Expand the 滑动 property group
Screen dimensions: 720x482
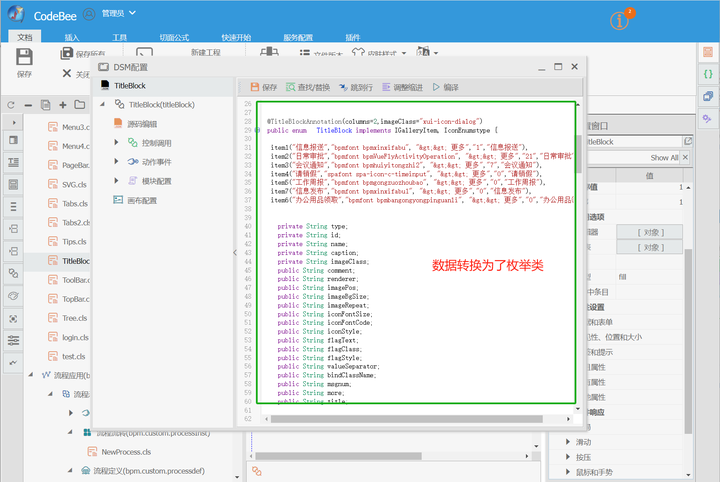coord(568,442)
